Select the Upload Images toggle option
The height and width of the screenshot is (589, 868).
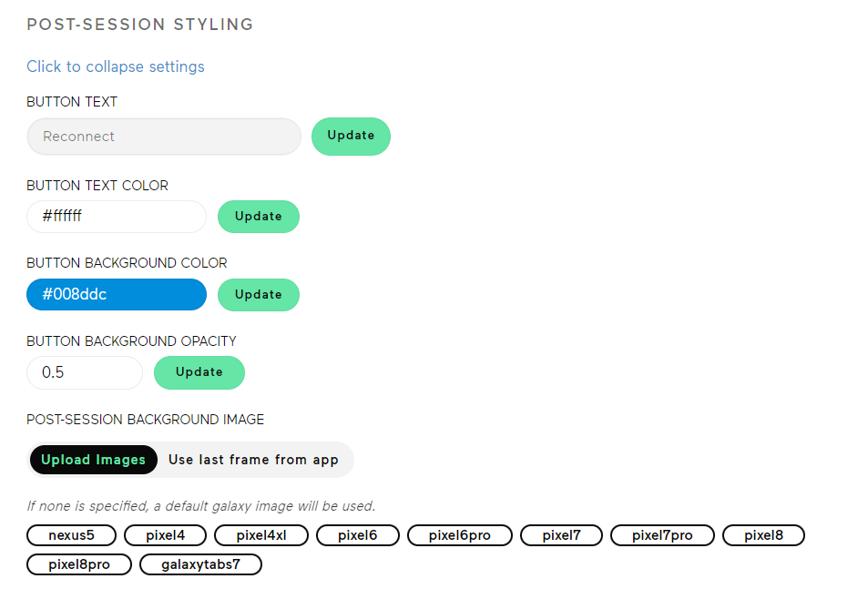pyautogui.click(x=94, y=460)
